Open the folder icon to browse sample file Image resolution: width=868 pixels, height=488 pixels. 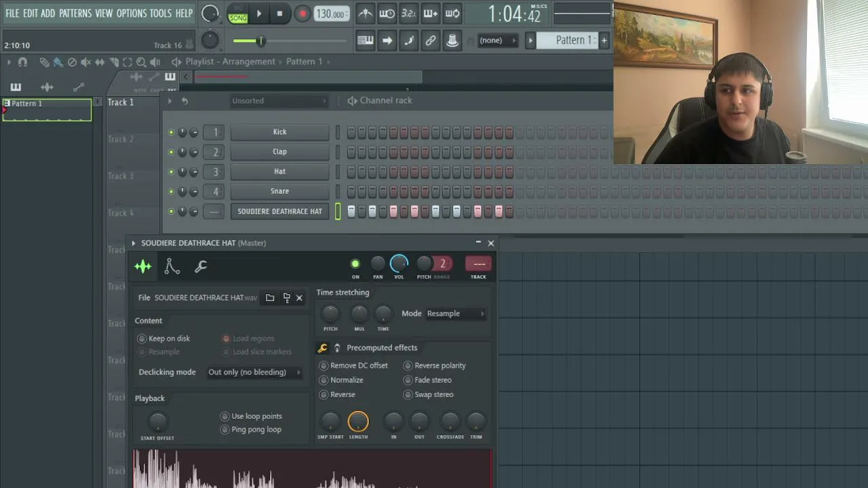tap(270, 298)
